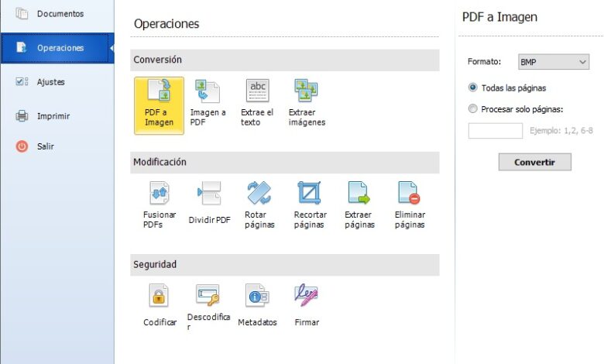Screen dimensions: 604x364
Task: Expand the Formato BMP dropdown
Action: click(553, 62)
